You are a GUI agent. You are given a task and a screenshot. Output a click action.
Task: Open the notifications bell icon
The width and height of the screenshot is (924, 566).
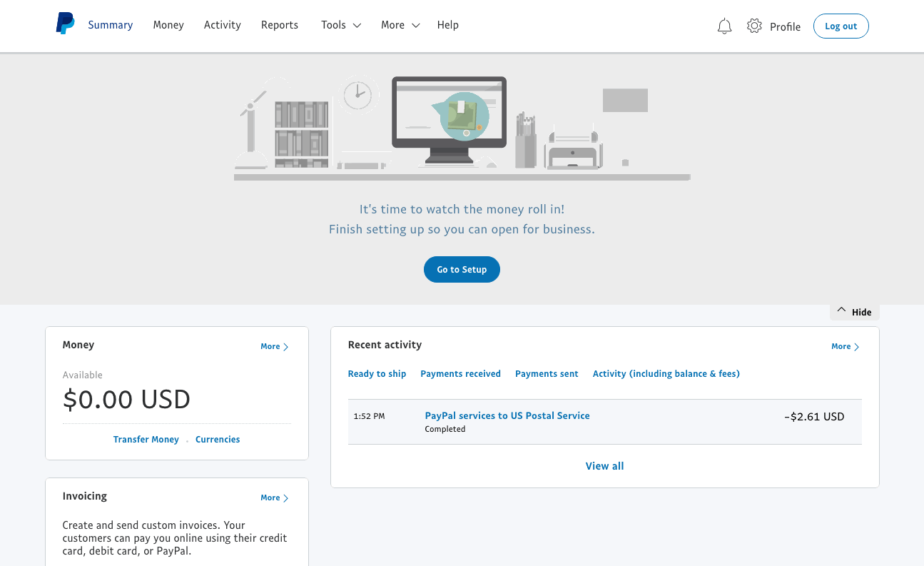click(x=724, y=26)
